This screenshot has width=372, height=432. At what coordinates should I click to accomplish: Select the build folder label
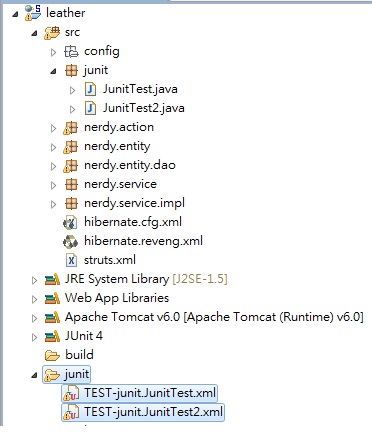point(79,355)
